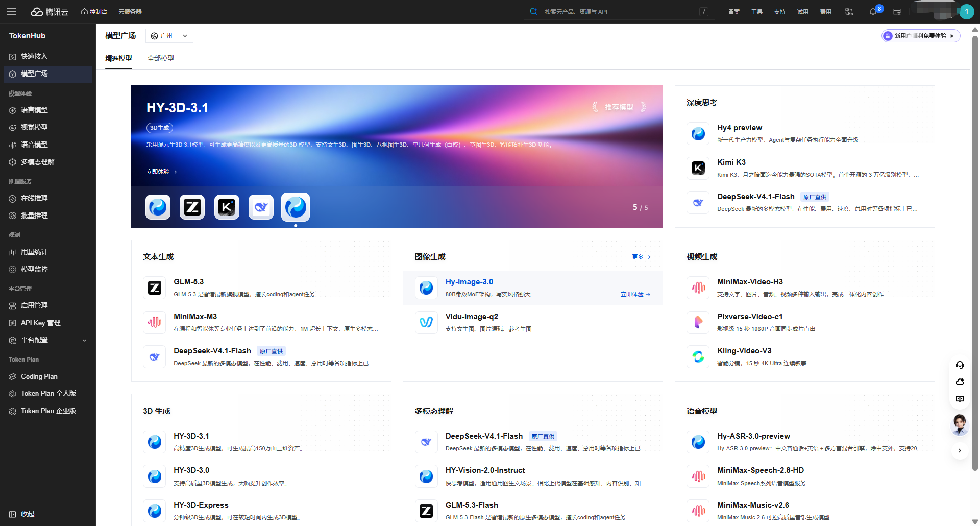Open 控制台 in the top bar
This screenshot has height=526, width=980.
click(x=94, y=12)
